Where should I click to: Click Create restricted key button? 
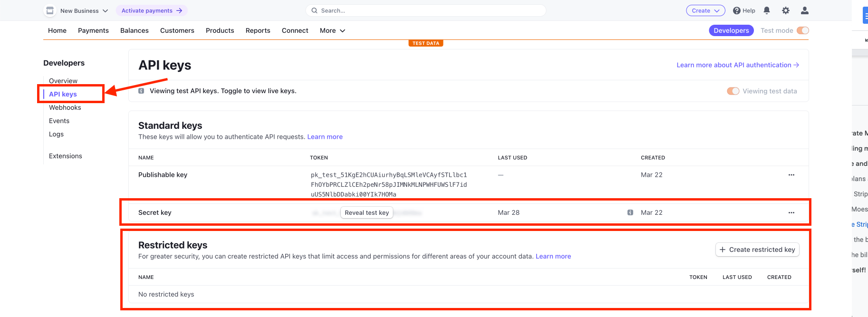tap(757, 250)
